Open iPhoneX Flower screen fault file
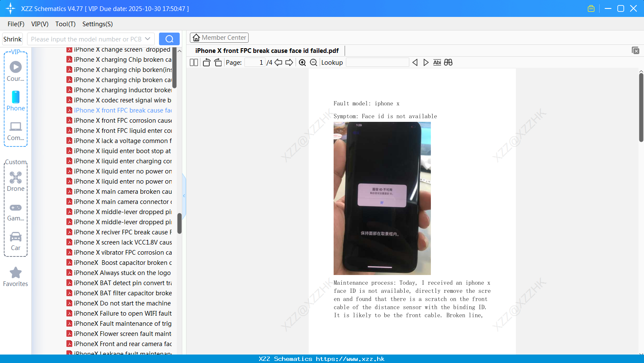The image size is (644, 363). coord(118,334)
